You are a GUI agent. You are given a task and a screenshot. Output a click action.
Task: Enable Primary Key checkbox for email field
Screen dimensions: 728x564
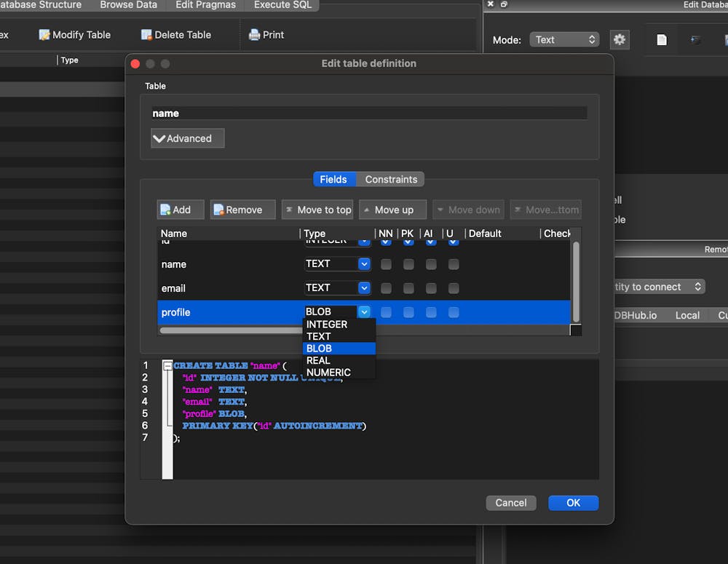(408, 288)
